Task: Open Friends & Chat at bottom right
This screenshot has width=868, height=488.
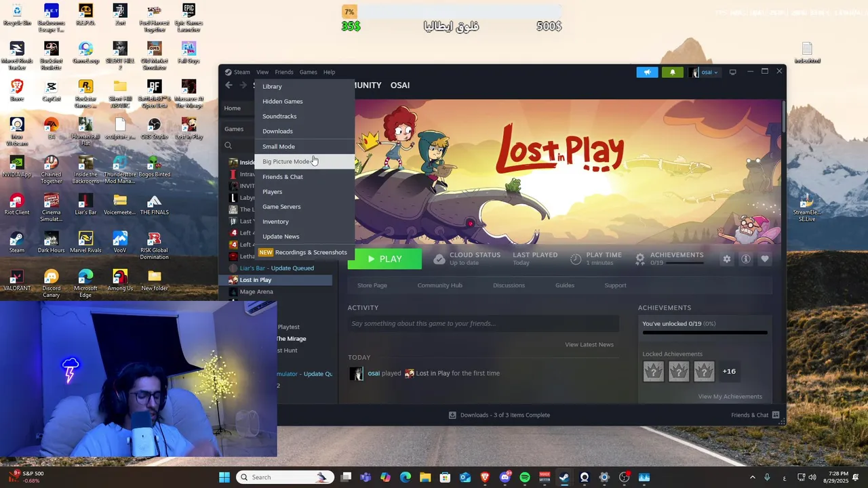Action: (x=755, y=415)
